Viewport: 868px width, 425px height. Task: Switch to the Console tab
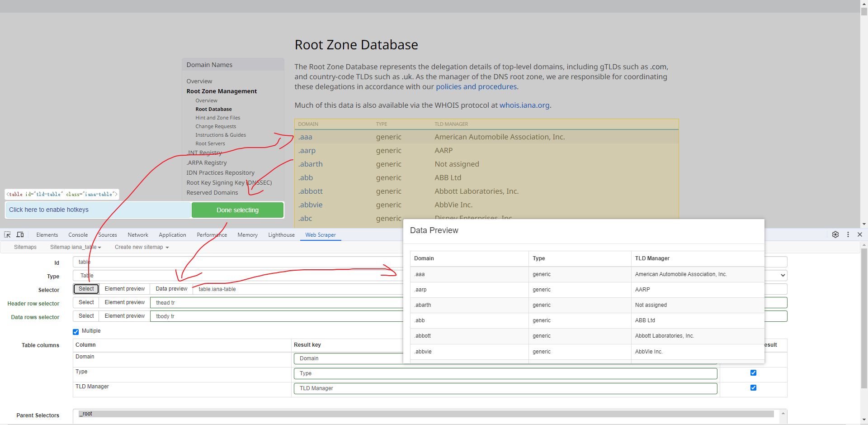78,235
